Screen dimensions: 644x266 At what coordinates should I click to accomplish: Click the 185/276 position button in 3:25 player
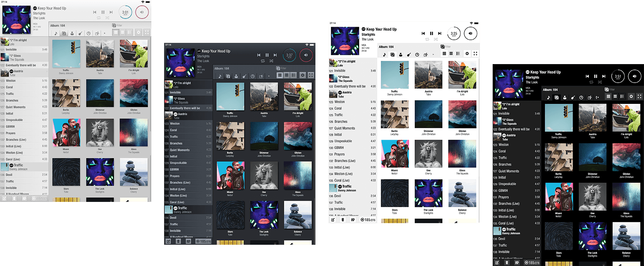tap(368, 220)
